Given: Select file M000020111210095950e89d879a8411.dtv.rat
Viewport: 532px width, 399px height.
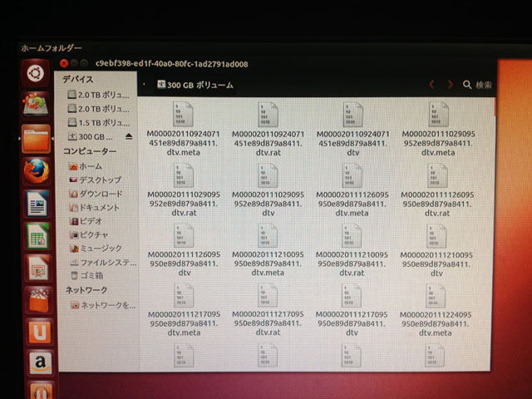Looking at the screenshot, I should pyautogui.click(x=352, y=249).
